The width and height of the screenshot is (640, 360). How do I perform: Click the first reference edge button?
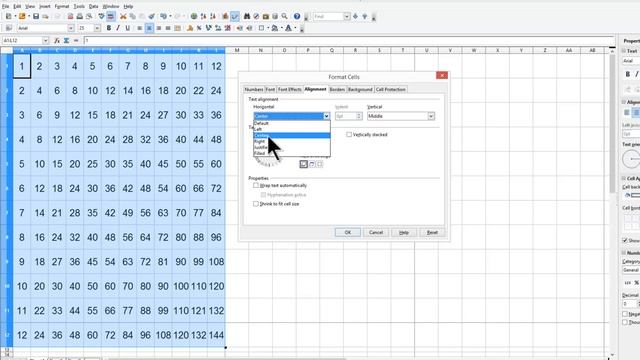pos(303,164)
